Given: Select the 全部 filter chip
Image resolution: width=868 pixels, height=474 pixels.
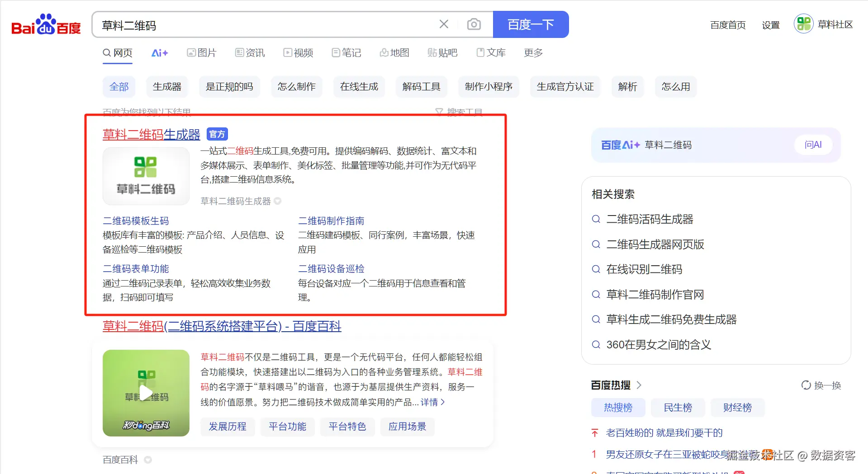Looking at the screenshot, I should (119, 87).
